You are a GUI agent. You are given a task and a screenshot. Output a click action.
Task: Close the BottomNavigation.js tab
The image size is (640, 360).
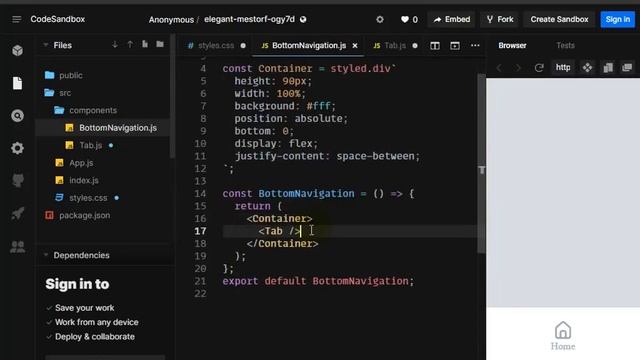[355, 46]
